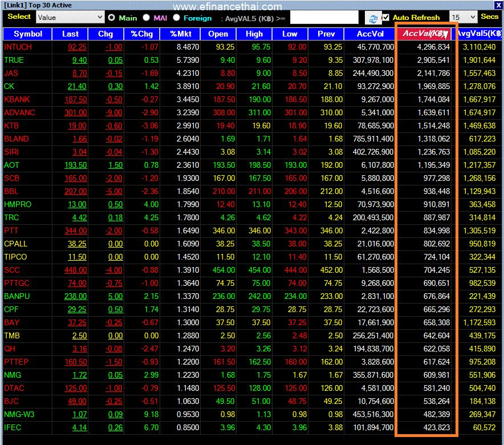Viewport: 504px width, 445px height.
Task: Click AOT last price 193.50
Action: click(76, 165)
